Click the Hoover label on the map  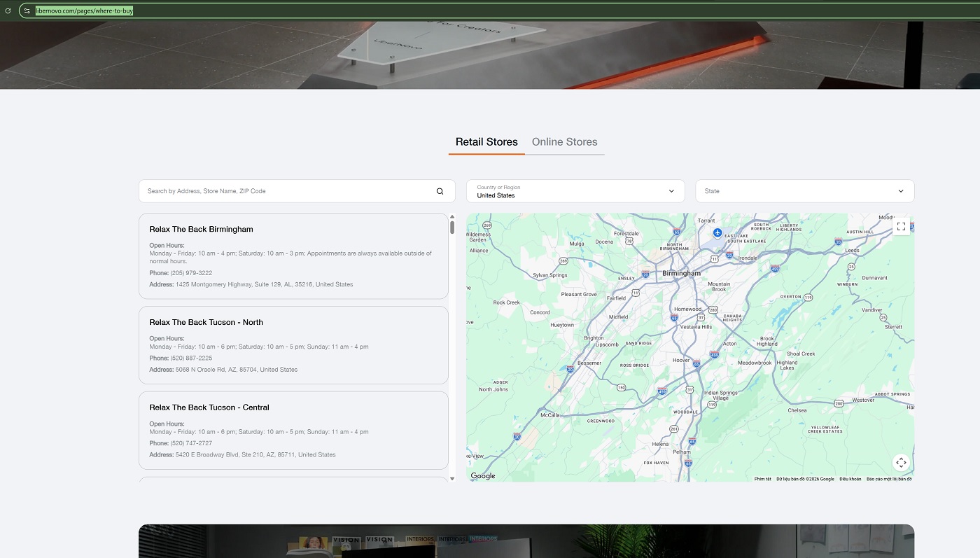[x=681, y=360]
